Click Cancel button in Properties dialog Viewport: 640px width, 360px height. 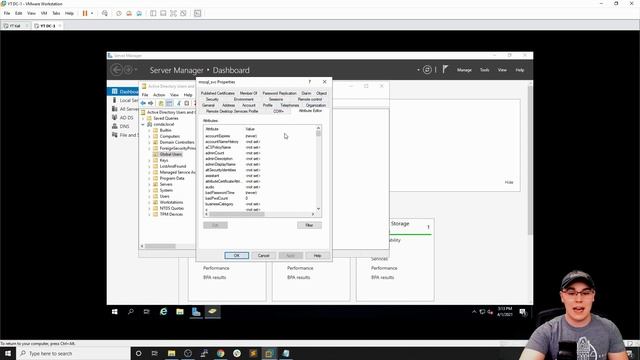(x=263, y=256)
